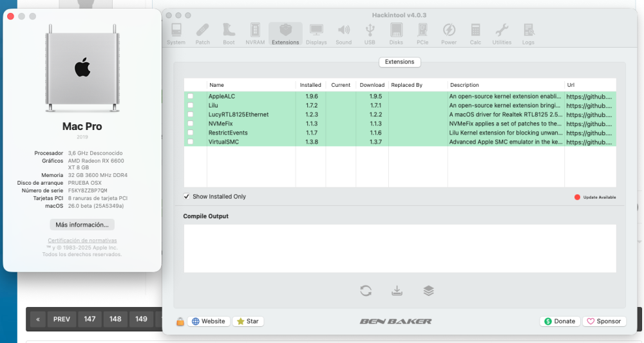Open the Patch toolbar section
This screenshot has width=644, height=343.
coord(202,33)
